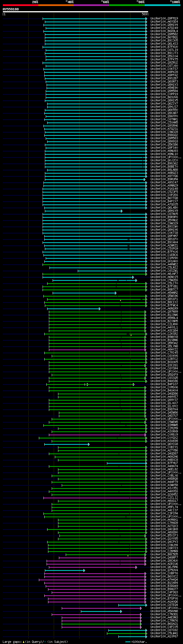Click the label UniRef100_C1MV90
The image size is (183, 644).
pyautogui.click(x=164, y=258)
